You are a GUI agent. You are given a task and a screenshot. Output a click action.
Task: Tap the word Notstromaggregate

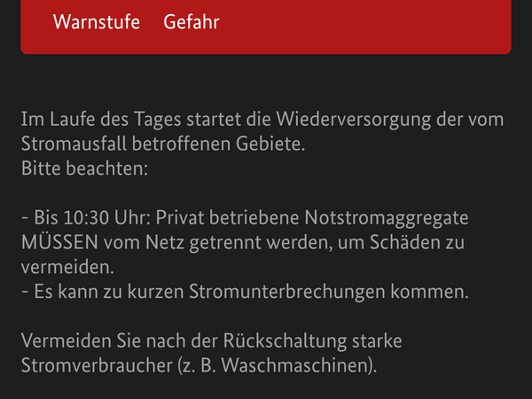click(387, 217)
